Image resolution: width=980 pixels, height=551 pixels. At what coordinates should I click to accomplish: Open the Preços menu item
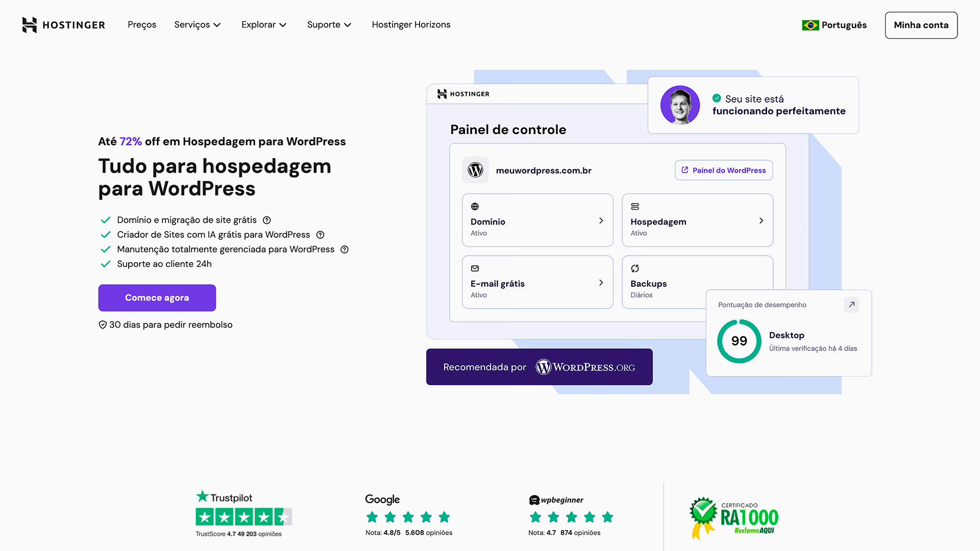click(142, 24)
